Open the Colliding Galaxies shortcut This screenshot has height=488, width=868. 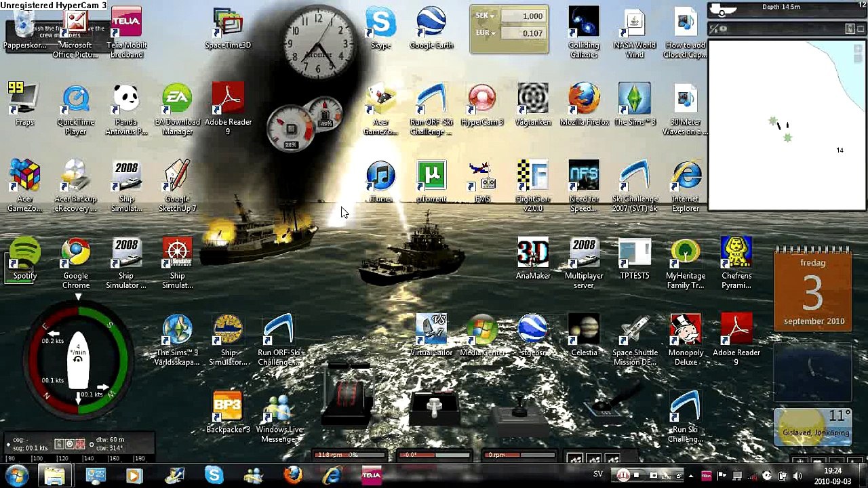[584, 32]
